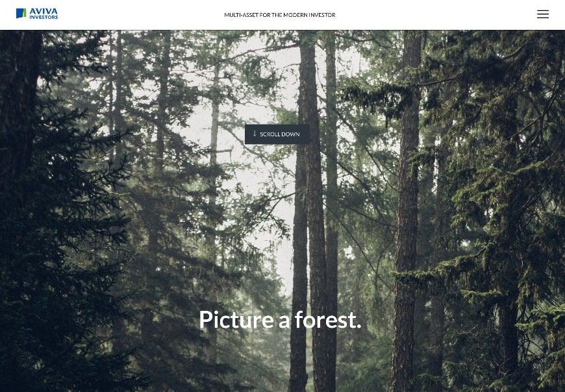565x392 pixels.
Task: Click the mossy tree trunk on the right
Action: 405,216
